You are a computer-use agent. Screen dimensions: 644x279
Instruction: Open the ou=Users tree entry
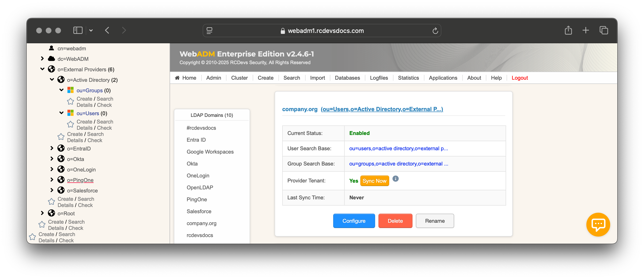point(88,113)
